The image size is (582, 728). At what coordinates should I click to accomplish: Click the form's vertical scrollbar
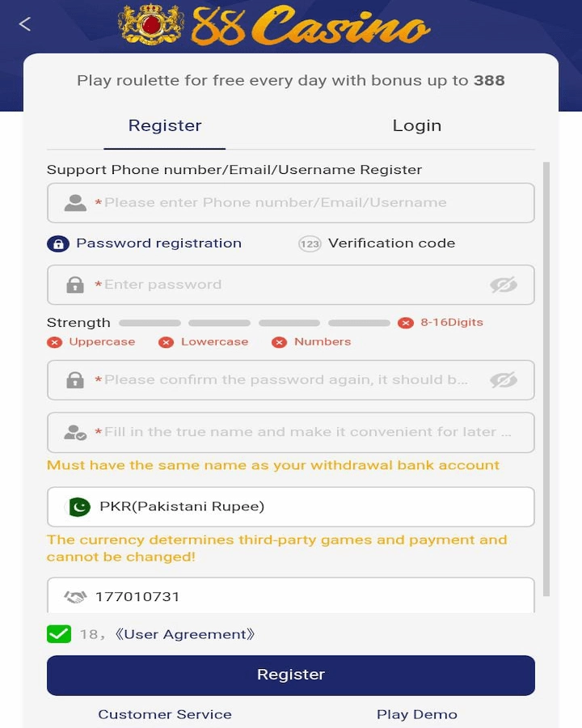[x=546, y=379]
